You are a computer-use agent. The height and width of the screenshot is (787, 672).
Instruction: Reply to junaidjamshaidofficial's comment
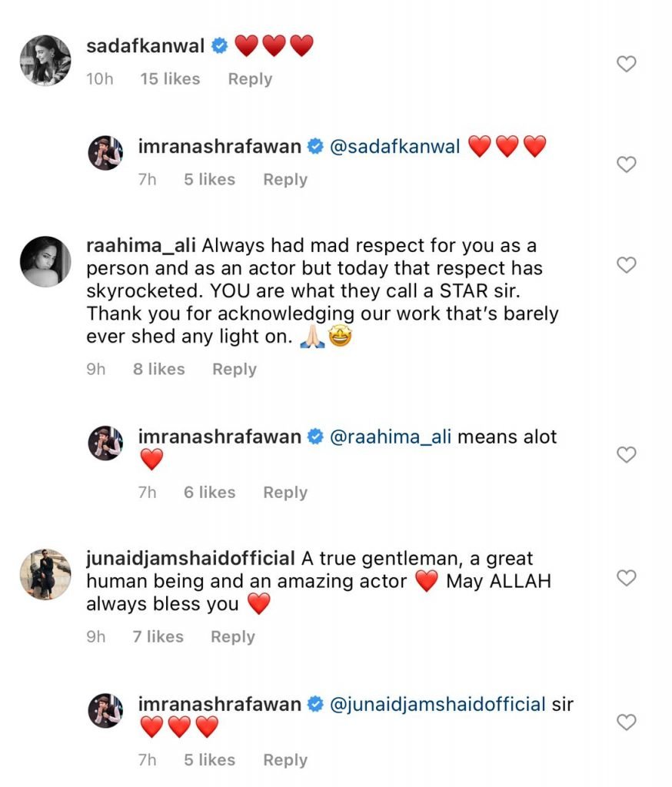233,636
